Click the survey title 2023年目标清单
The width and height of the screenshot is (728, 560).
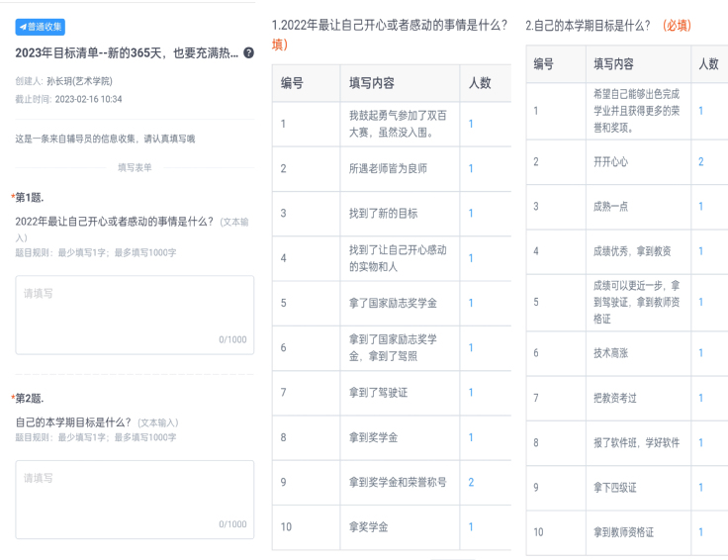pyautogui.click(x=127, y=52)
